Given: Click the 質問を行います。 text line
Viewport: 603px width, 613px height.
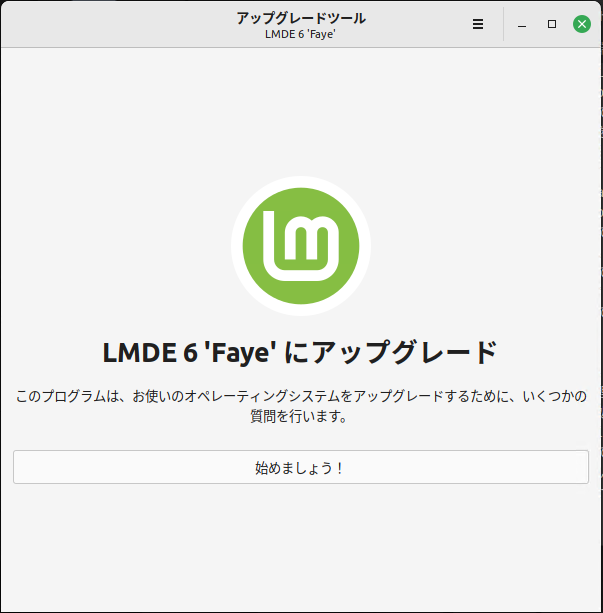Looking at the screenshot, I should coord(299,416).
